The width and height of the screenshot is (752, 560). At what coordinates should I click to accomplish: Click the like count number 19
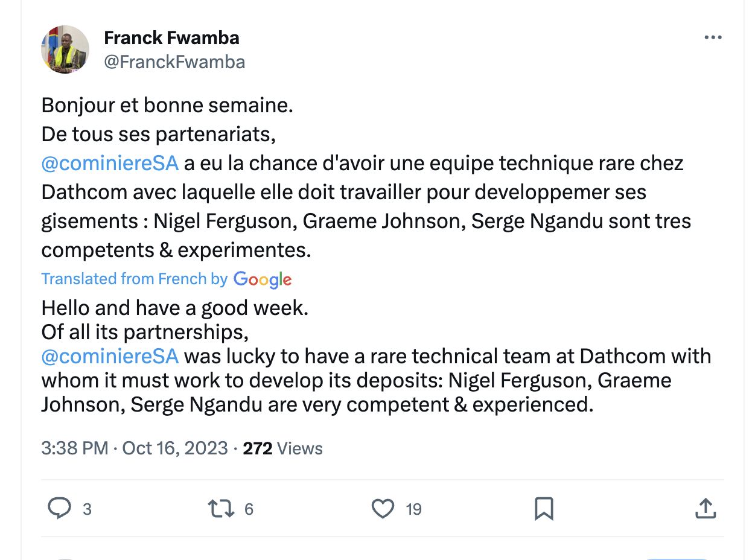pyautogui.click(x=413, y=509)
